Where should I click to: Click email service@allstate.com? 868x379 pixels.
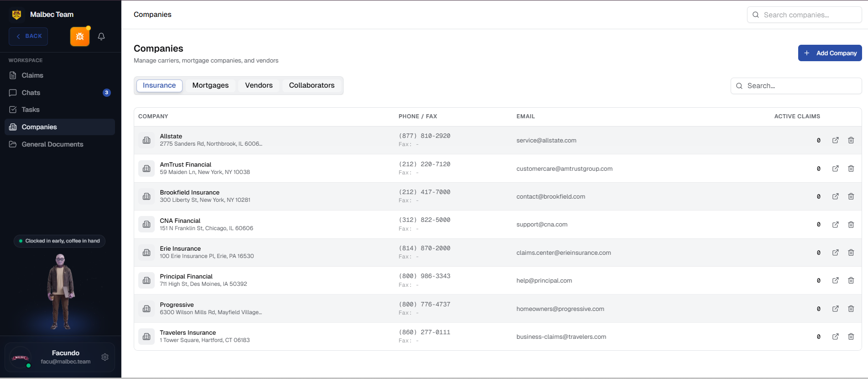point(546,140)
